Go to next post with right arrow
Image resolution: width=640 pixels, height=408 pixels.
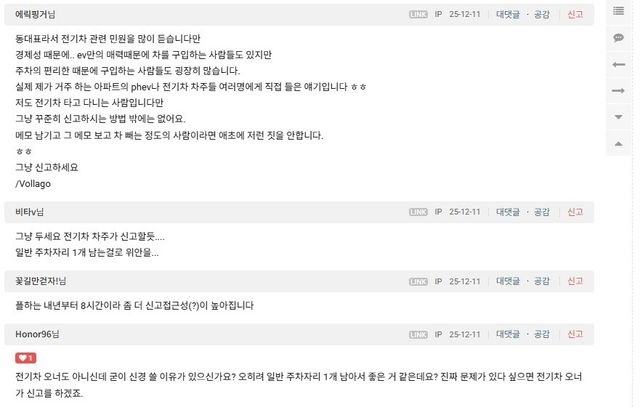618,90
